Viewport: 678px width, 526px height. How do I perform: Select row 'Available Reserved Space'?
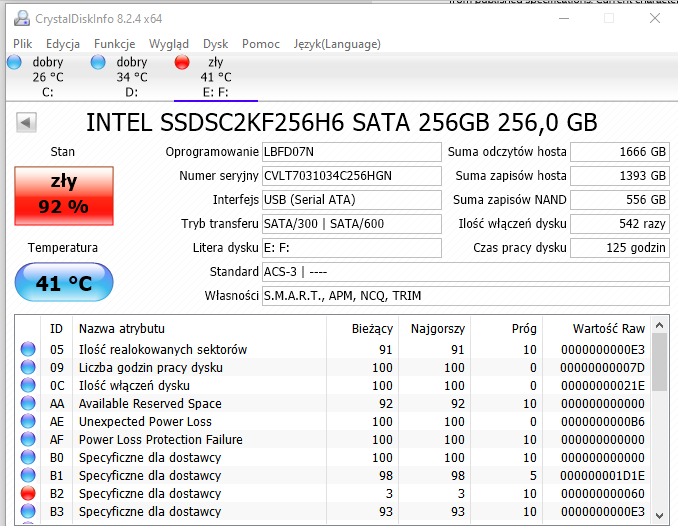pyautogui.click(x=333, y=403)
